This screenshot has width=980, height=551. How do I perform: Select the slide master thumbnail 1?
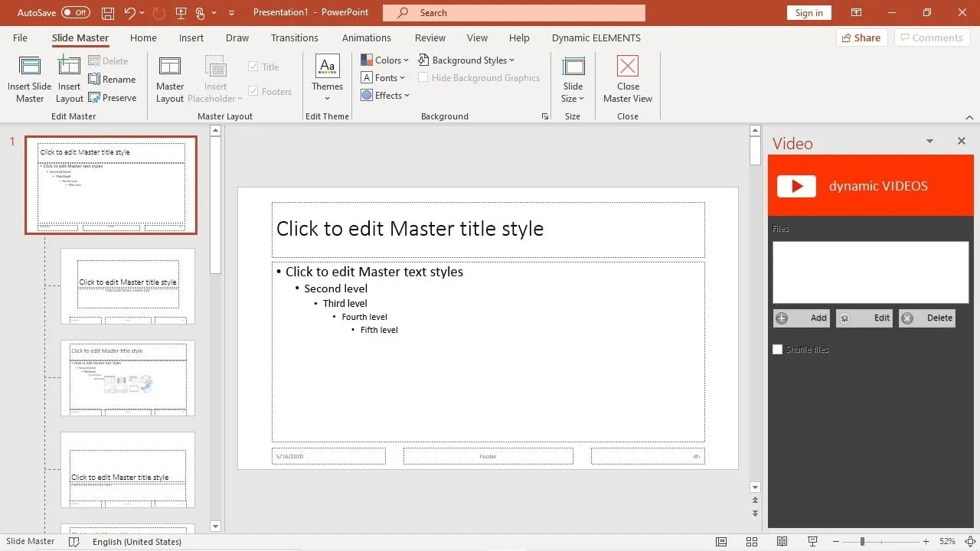(111, 185)
